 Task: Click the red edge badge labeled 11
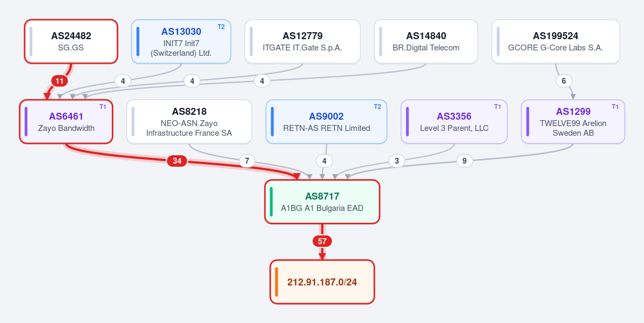60,81
